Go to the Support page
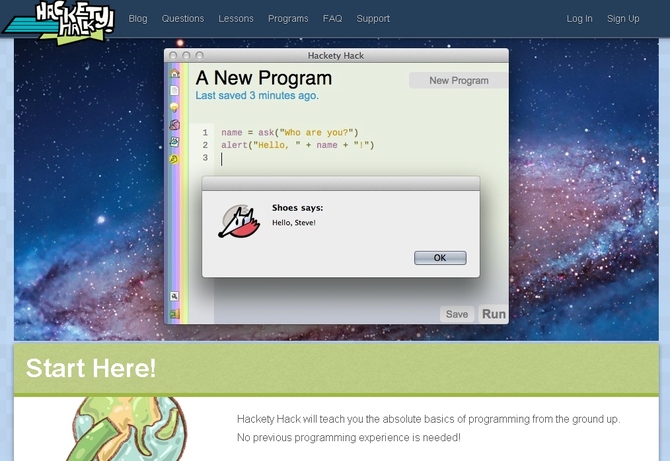The image size is (670, 461). click(373, 19)
